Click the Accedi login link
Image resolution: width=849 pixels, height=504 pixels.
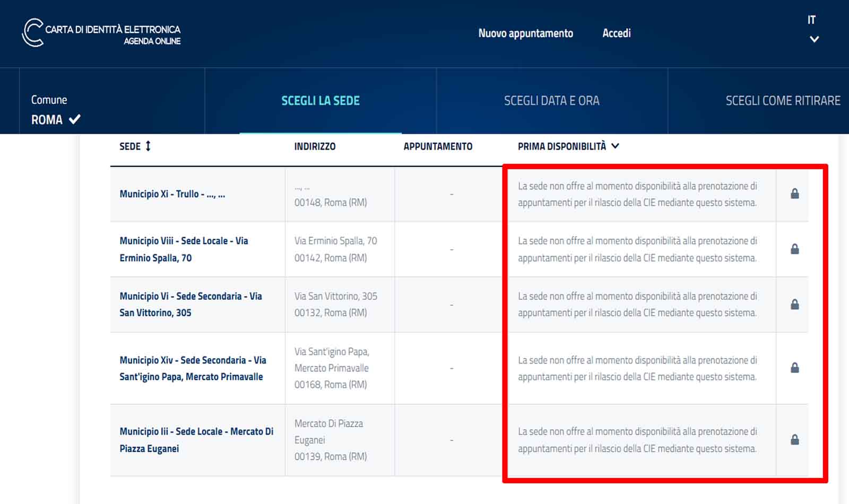tap(616, 33)
